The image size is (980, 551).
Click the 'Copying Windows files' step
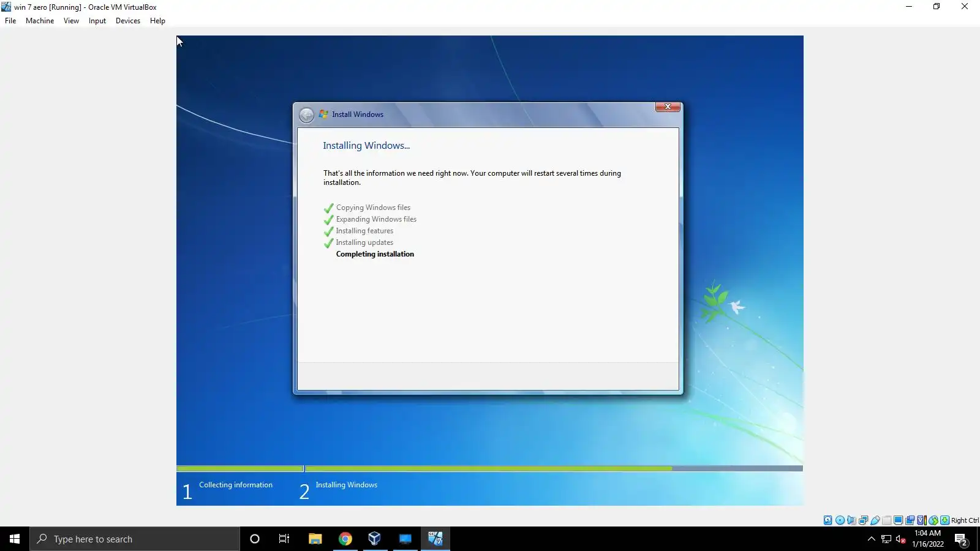[x=373, y=208]
